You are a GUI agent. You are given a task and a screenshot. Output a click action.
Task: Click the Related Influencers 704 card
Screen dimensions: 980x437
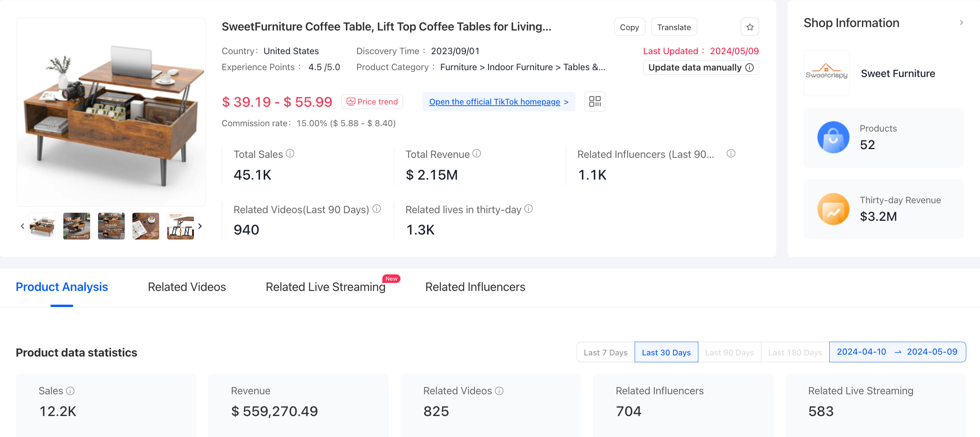683,405
